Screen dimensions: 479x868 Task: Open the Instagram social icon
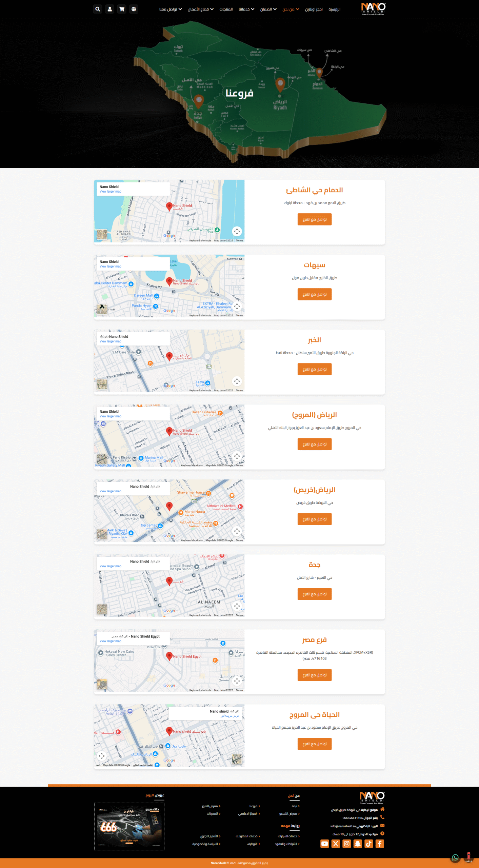click(x=347, y=844)
